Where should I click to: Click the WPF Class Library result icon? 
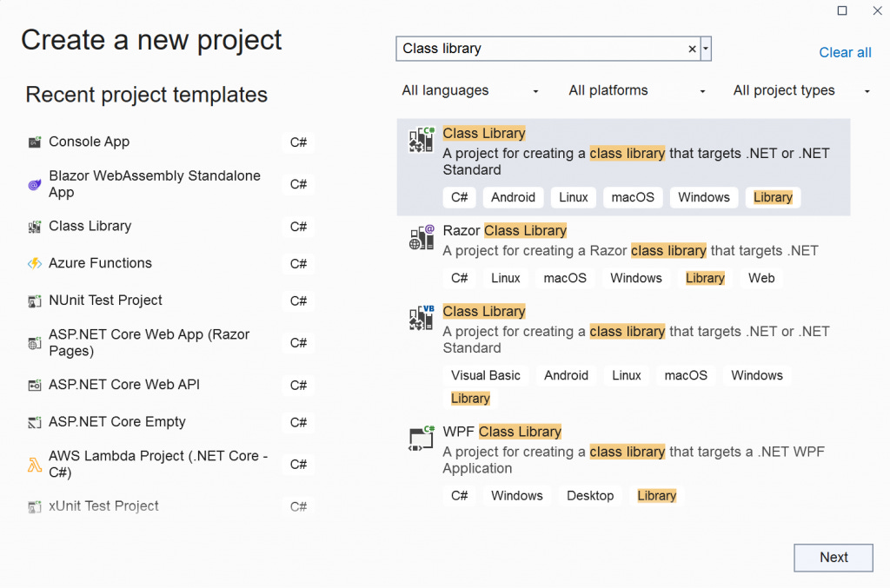click(x=422, y=438)
